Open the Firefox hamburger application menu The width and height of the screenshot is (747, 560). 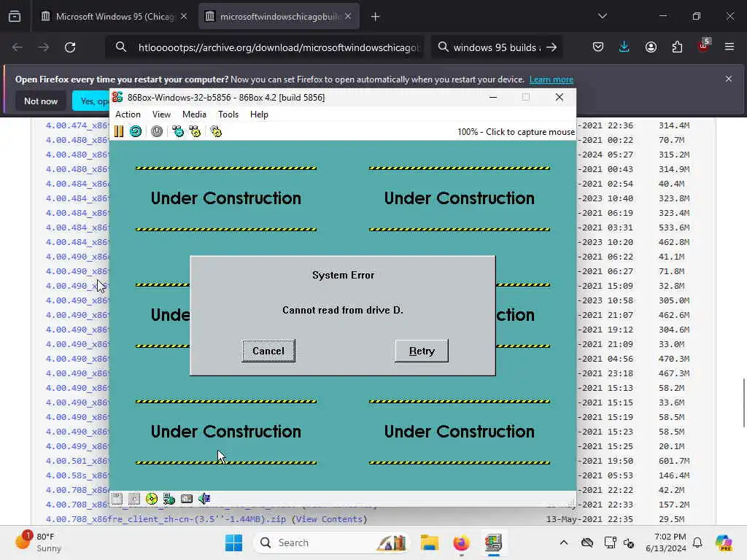coord(729,47)
